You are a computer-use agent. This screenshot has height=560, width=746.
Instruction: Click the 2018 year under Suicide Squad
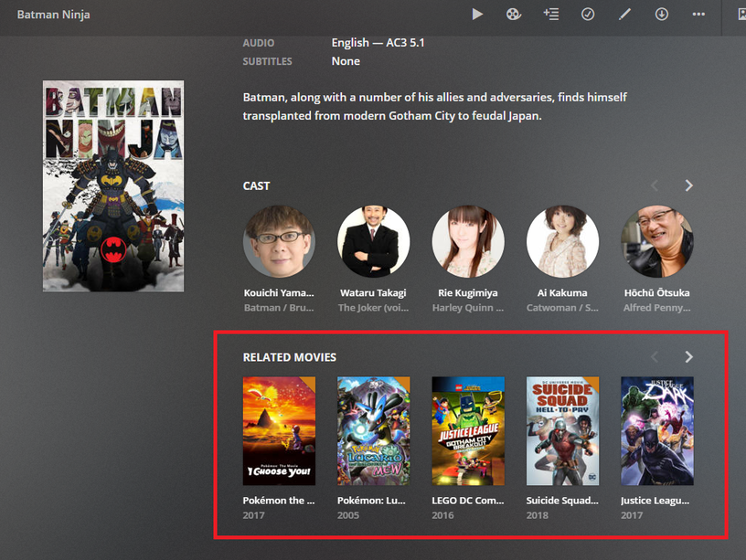(538, 515)
